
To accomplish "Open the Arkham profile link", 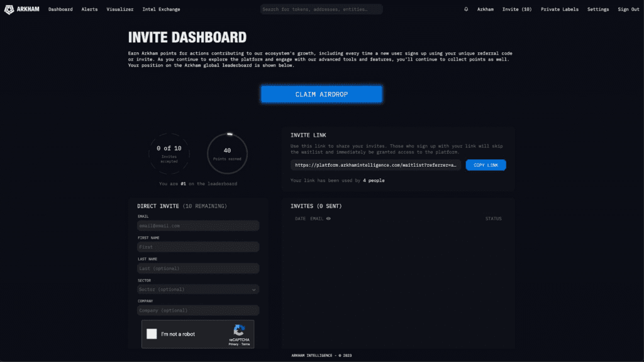I will pos(486,9).
